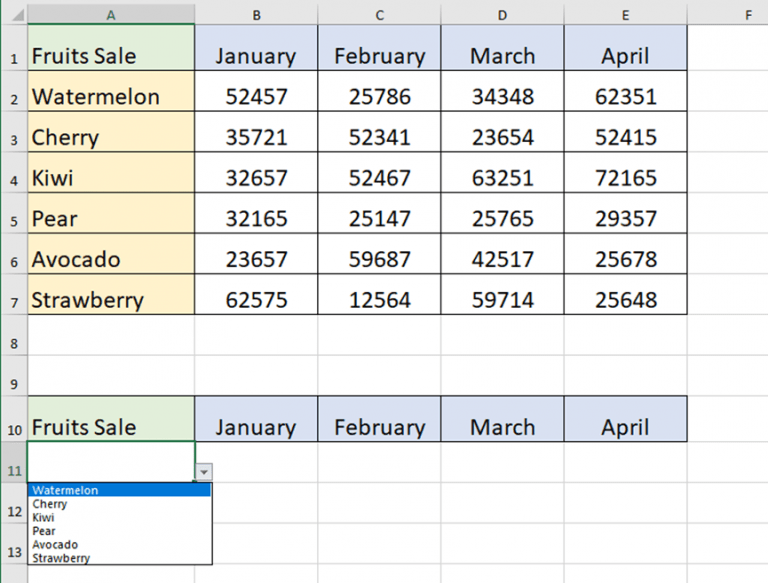Pick Strawberry from the dropdown list
Viewport: 768px width, 583px height.
point(120,558)
